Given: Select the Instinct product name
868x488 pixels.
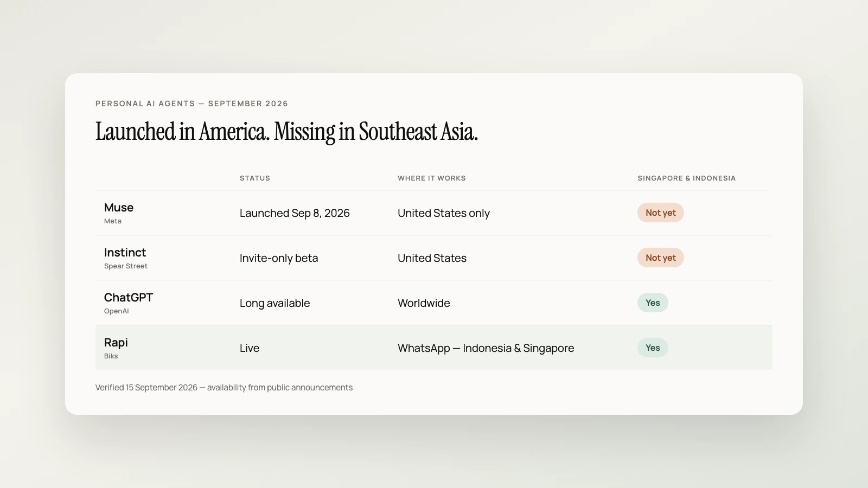Looking at the screenshot, I should tap(125, 252).
